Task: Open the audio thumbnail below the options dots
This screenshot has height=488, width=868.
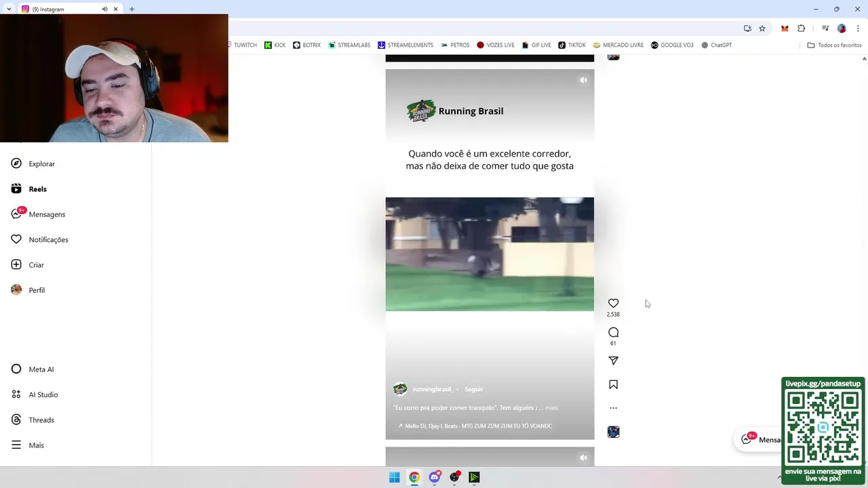Action: (613, 432)
